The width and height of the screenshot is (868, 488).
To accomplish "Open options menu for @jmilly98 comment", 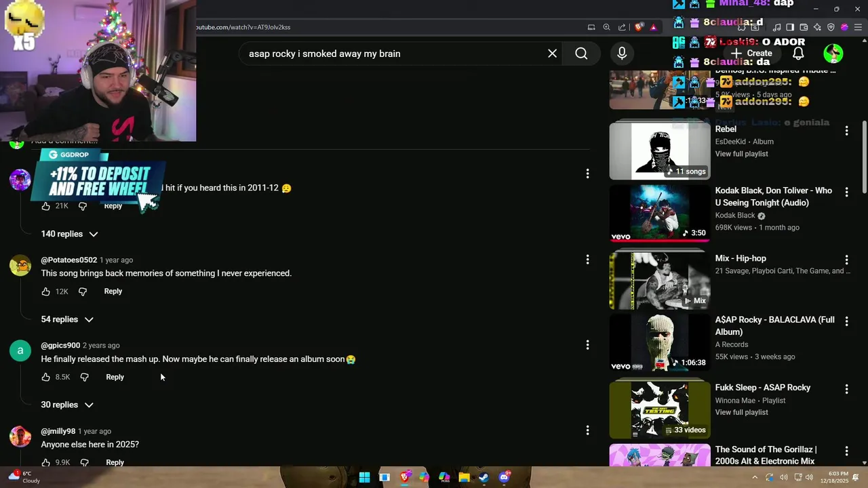I will [x=587, y=430].
